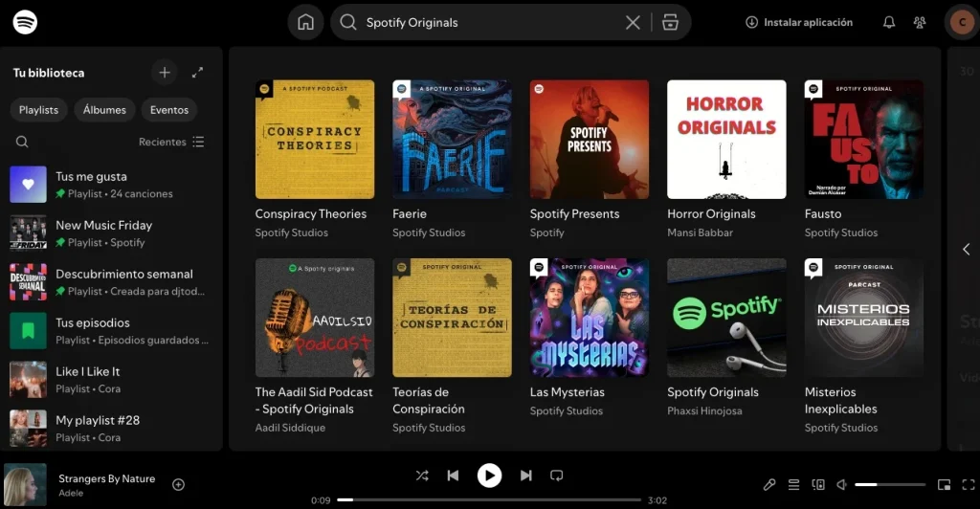The image size is (980, 509).
Task: Clear the Spotify Originals search text
Action: tap(633, 22)
